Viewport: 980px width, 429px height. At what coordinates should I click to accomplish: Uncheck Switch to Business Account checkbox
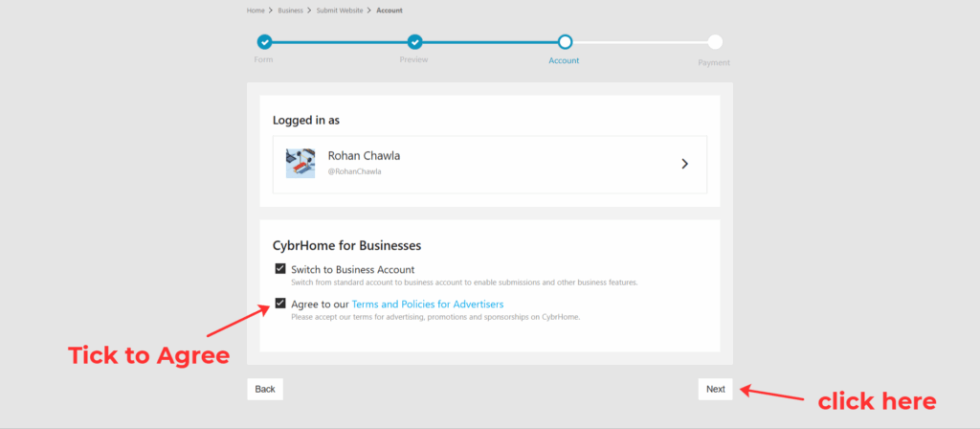coord(280,269)
